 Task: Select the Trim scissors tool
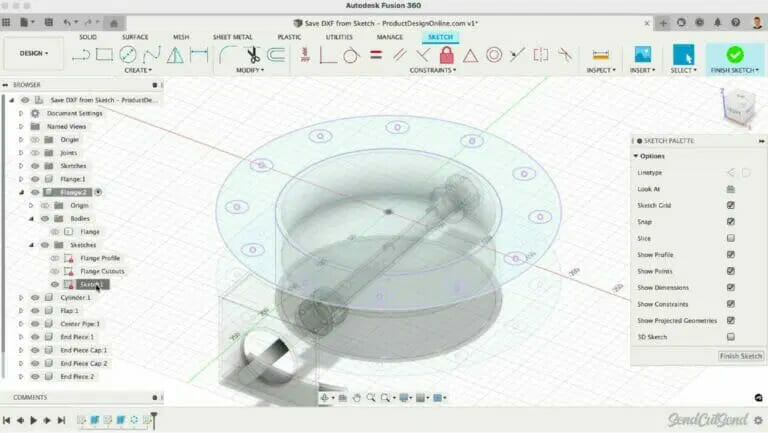(x=251, y=55)
